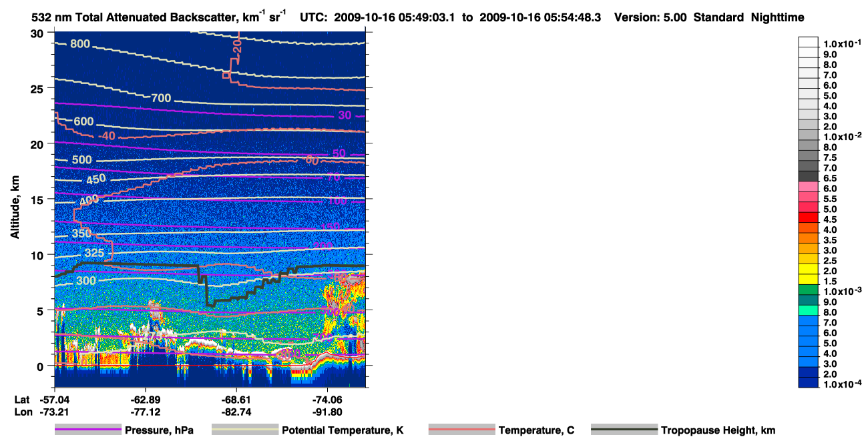Click altitude axis tick label 10
The height and width of the screenshot is (445, 868).
[x=38, y=255]
